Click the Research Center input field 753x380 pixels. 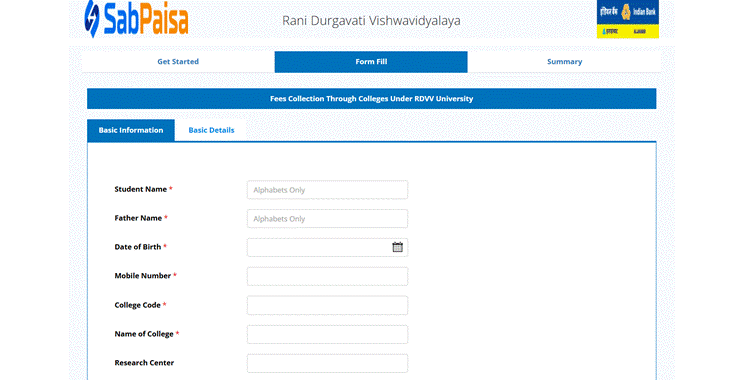tap(328, 363)
